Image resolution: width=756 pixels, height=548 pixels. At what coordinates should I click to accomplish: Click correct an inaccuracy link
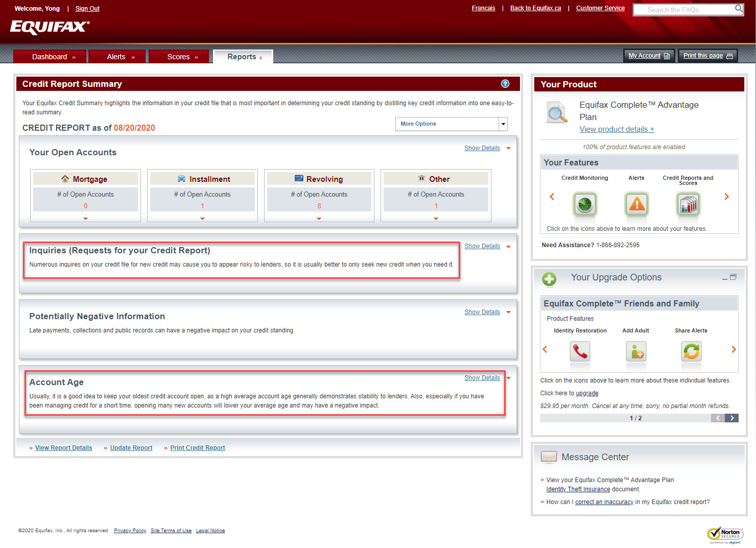click(604, 502)
